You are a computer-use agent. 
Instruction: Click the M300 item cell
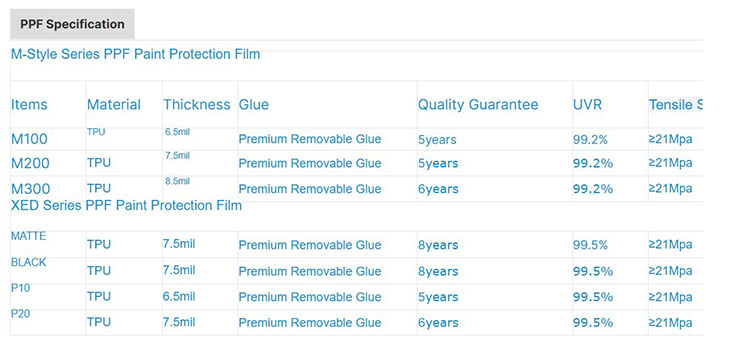tap(30, 188)
